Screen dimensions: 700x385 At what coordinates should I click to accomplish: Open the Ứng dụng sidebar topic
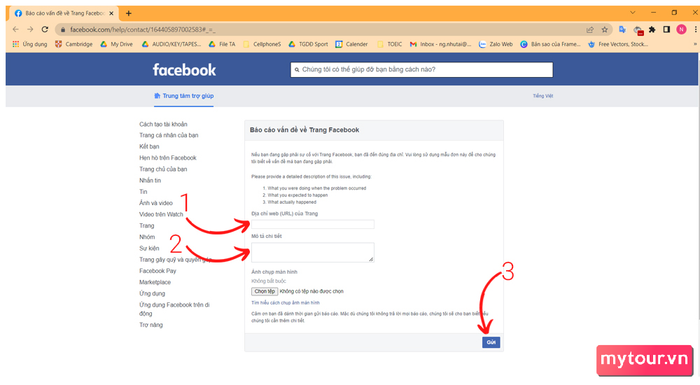(152, 293)
